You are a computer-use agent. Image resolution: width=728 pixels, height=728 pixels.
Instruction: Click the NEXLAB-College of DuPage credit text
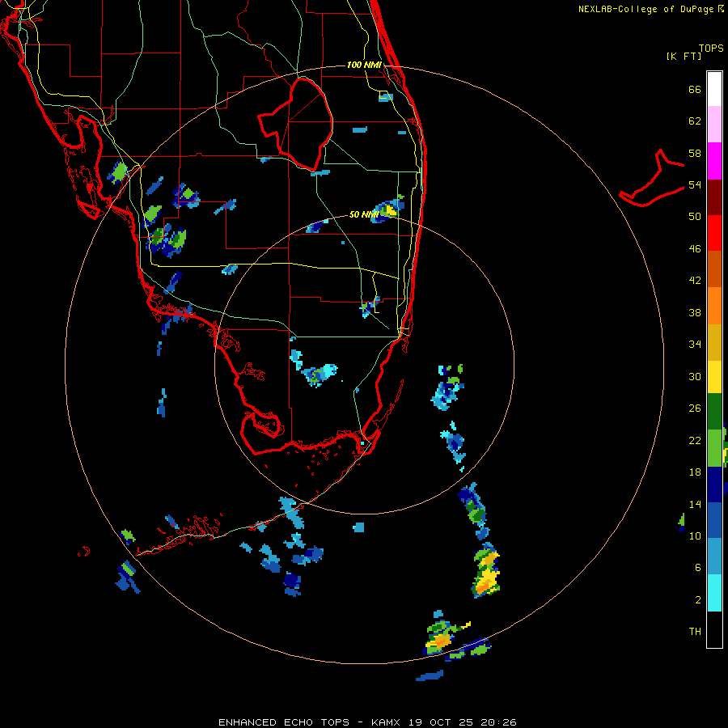click(650, 9)
